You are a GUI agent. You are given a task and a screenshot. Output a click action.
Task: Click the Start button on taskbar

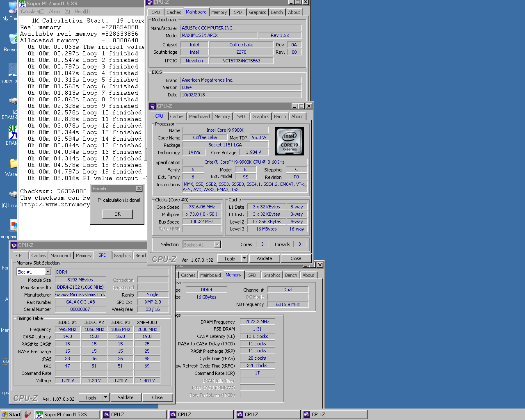[x=11, y=415]
